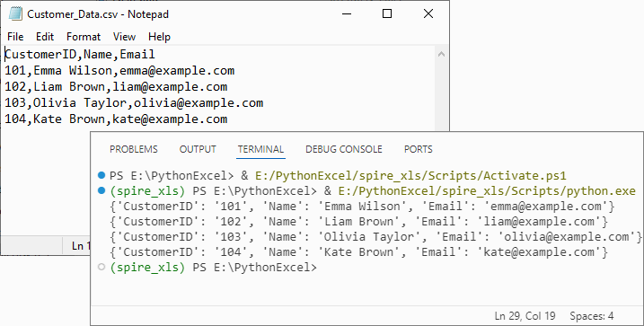Click the line 101,Emma Wilson in Notepad
The image size is (644, 326).
pos(119,71)
